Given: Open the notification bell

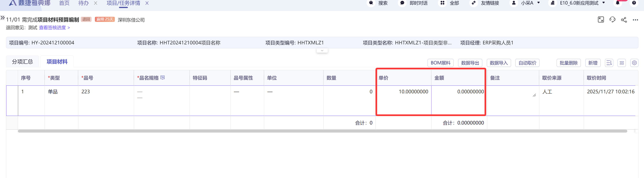Looking at the screenshot, I should pyautogui.click(x=618, y=3).
